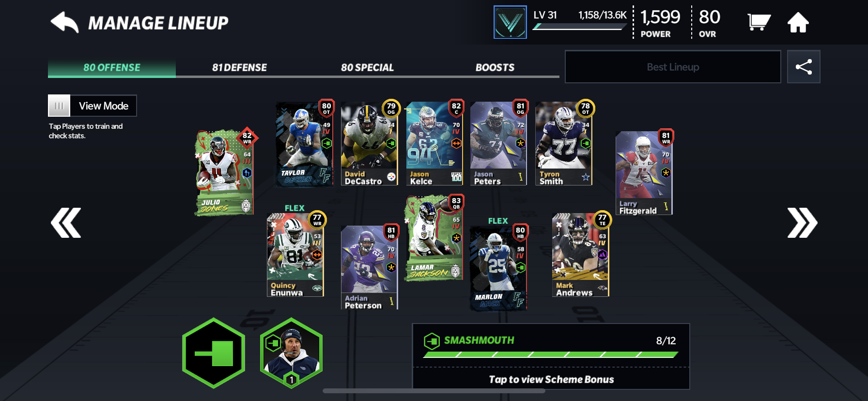Tap the Mark Andrews TE card
Viewport: 868px width, 401px height.
pyautogui.click(x=581, y=255)
